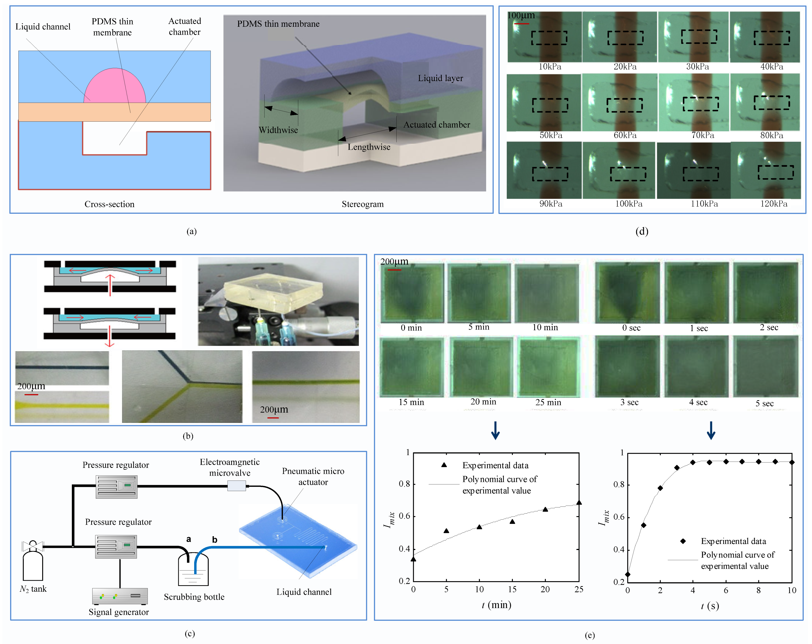Click the down arrow above the seconds graph
Viewport: 812px width, 644px height.
tap(711, 430)
